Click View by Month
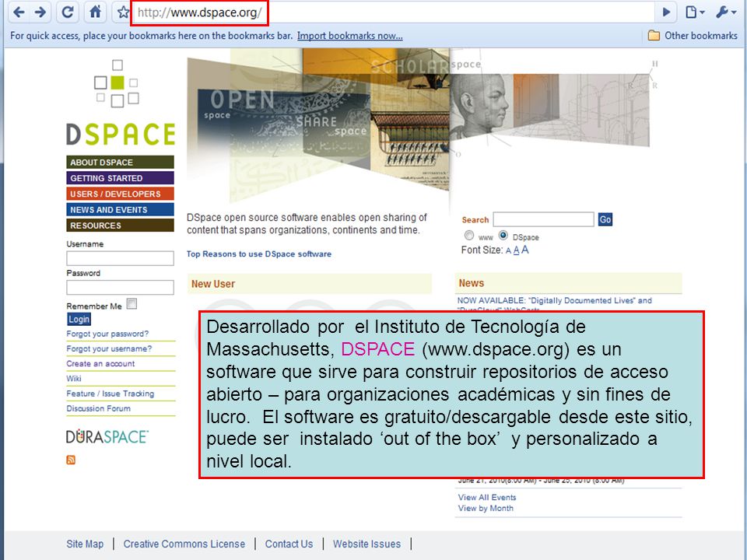 [486, 508]
